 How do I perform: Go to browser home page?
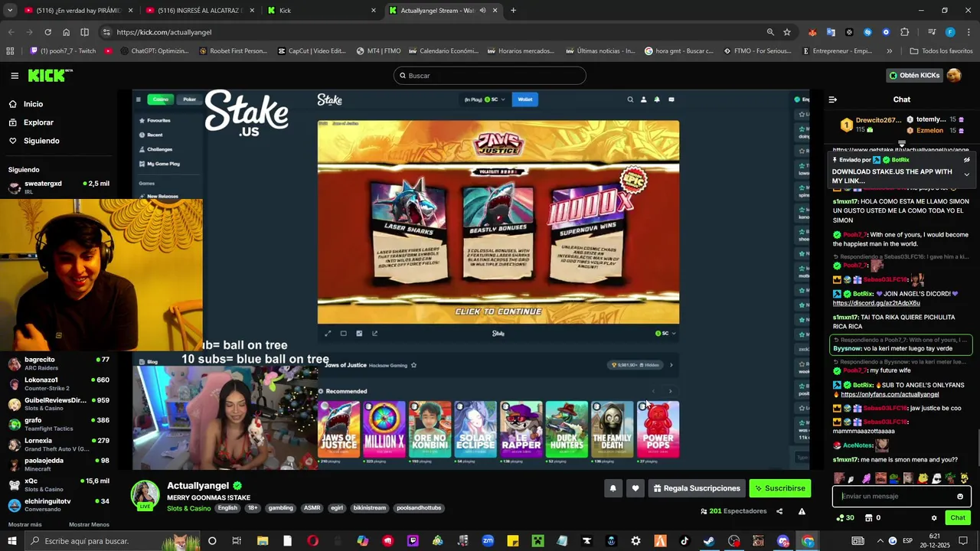66,32
